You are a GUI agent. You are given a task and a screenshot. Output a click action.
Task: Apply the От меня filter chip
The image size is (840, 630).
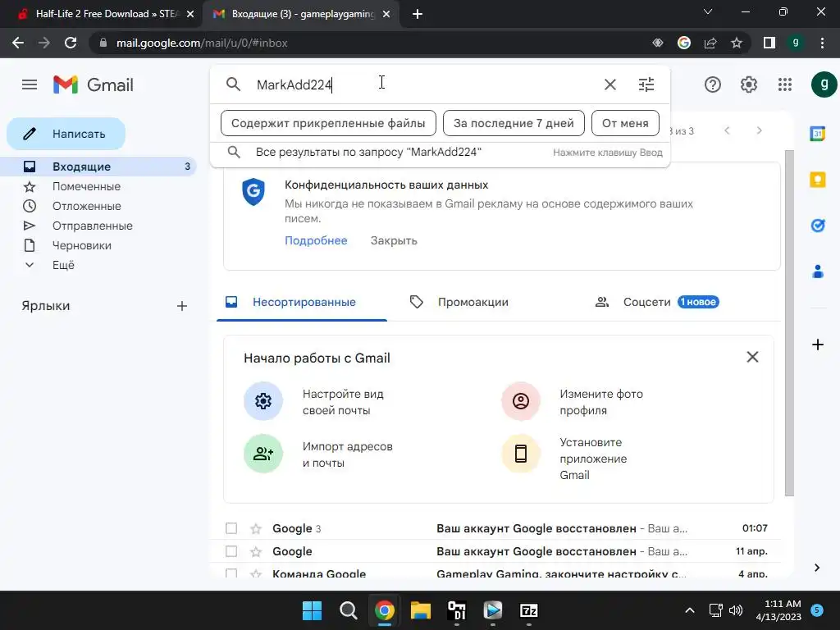(x=625, y=123)
